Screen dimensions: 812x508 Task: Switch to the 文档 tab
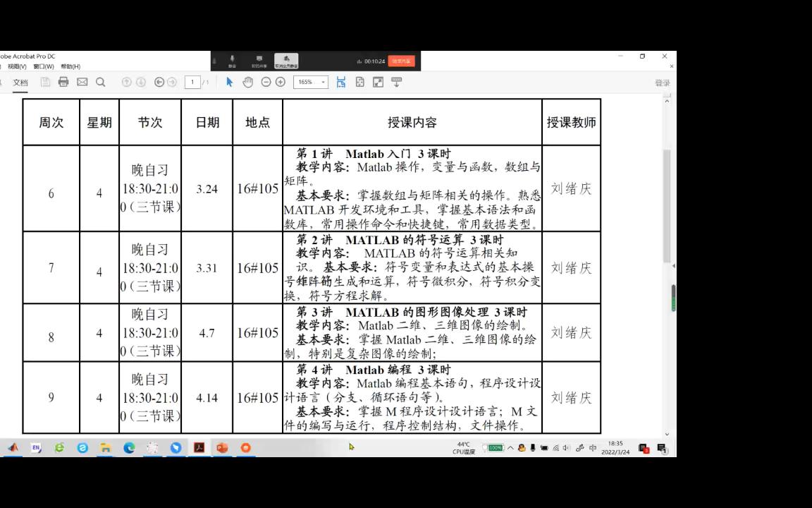[x=20, y=82]
